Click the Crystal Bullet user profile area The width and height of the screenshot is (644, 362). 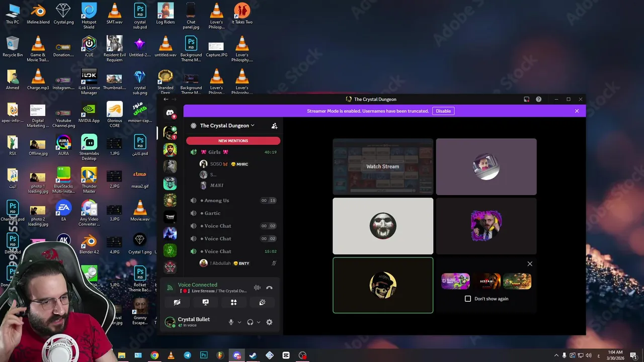(x=193, y=322)
